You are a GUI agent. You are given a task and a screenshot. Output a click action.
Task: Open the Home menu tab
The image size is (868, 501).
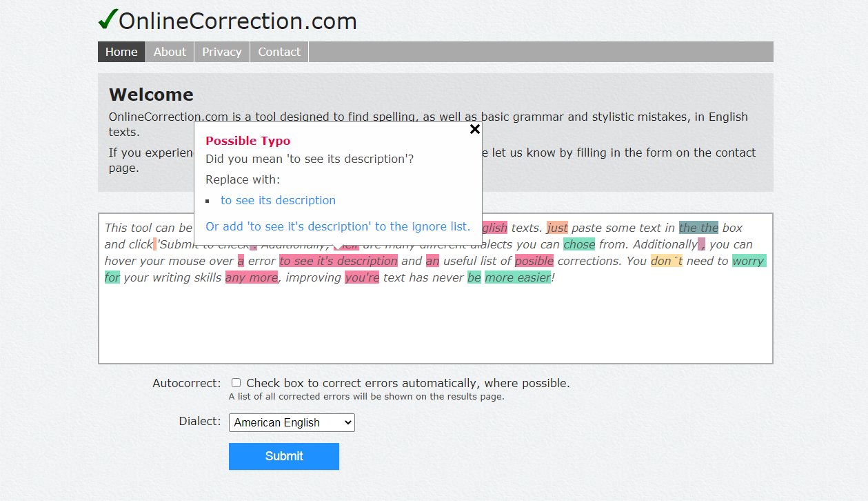[121, 52]
